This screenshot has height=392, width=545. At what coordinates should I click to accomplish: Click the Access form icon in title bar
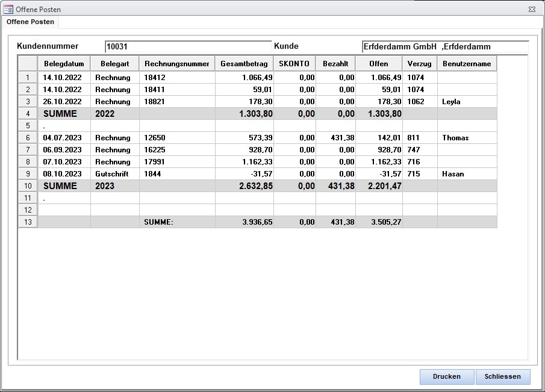coord(8,10)
